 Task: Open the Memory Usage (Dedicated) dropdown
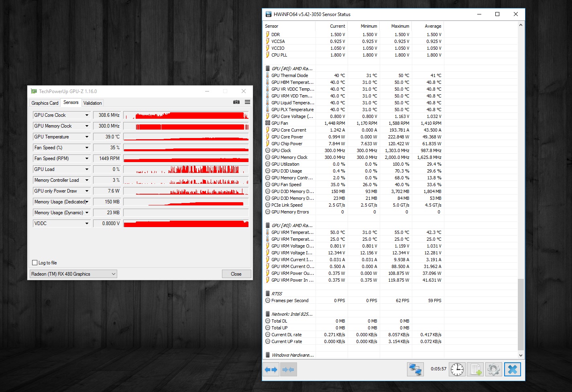[87, 202]
